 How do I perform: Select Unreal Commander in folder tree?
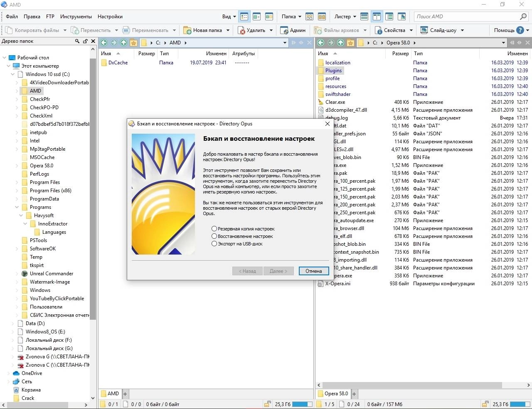[51, 274]
